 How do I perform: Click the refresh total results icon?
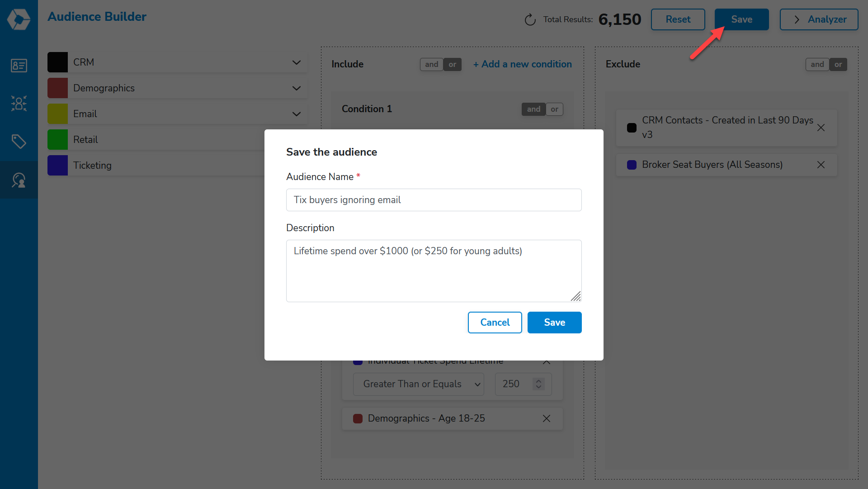click(x=530, y=19)
